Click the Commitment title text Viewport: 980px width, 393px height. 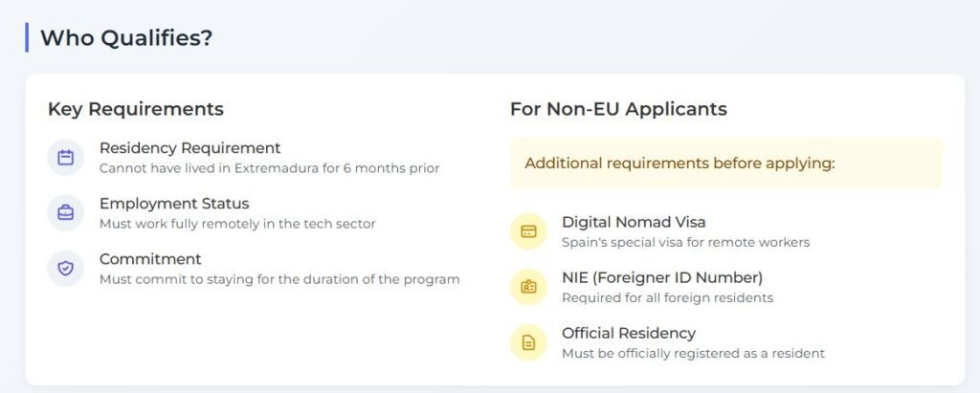point(150,259)
